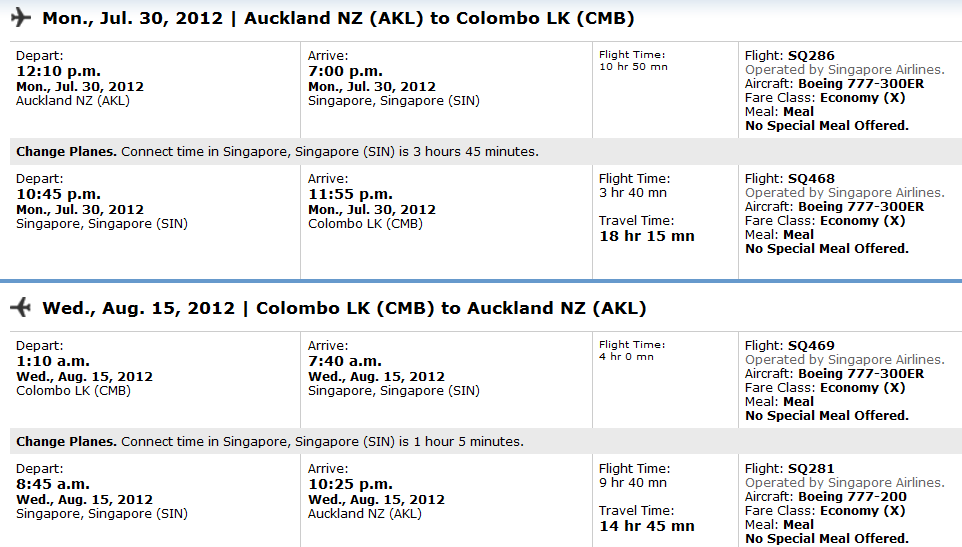The height and width of the screenshot is (547, 962).
Task: Select the Auckland to Colombo outbound header
Action: click(x=338, y=19)
